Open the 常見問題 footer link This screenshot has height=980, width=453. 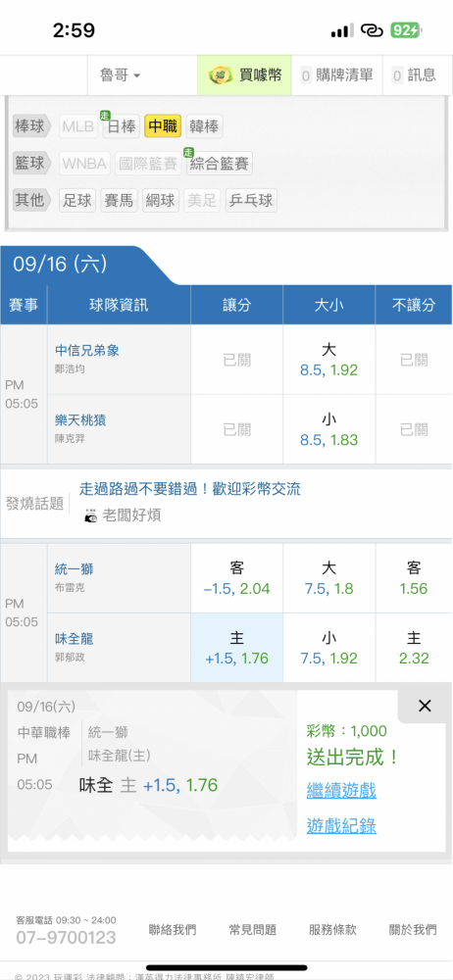pyautogui.click(x=253, y=929)
